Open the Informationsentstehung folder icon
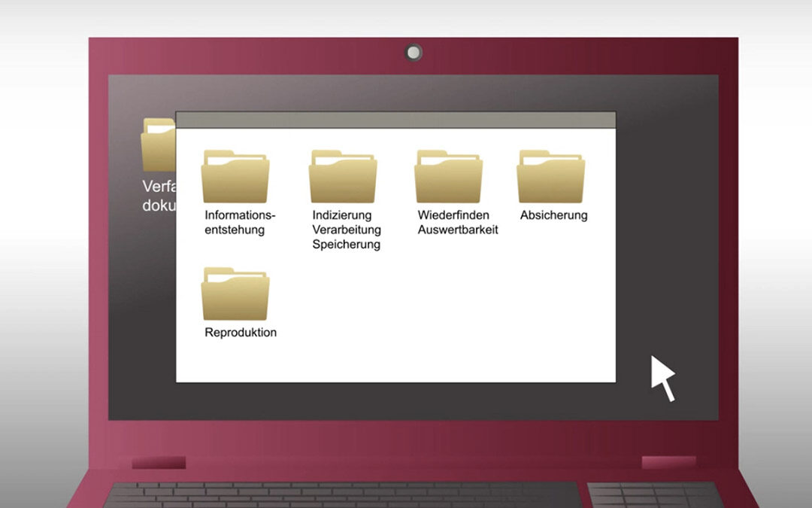Screen dimensions: 812x508 [235, 176]
